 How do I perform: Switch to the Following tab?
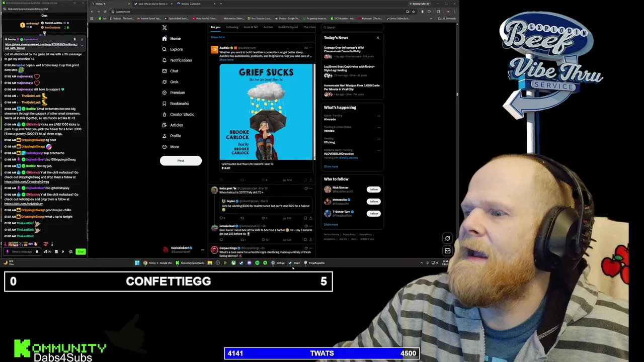tap(232, 27)
